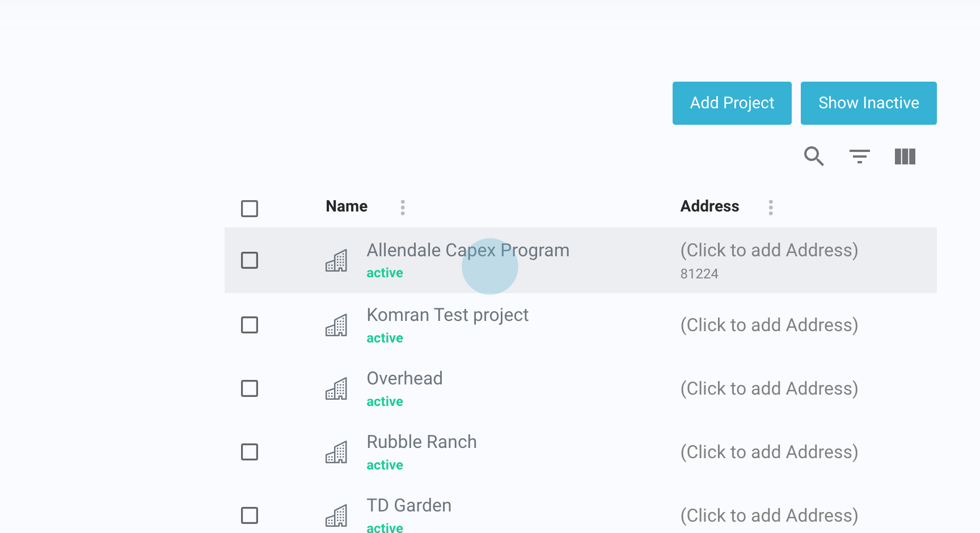Click Komran Test project building icon
Screen dimensions: 980x533
pyautogui.click(x=336, y=325)
